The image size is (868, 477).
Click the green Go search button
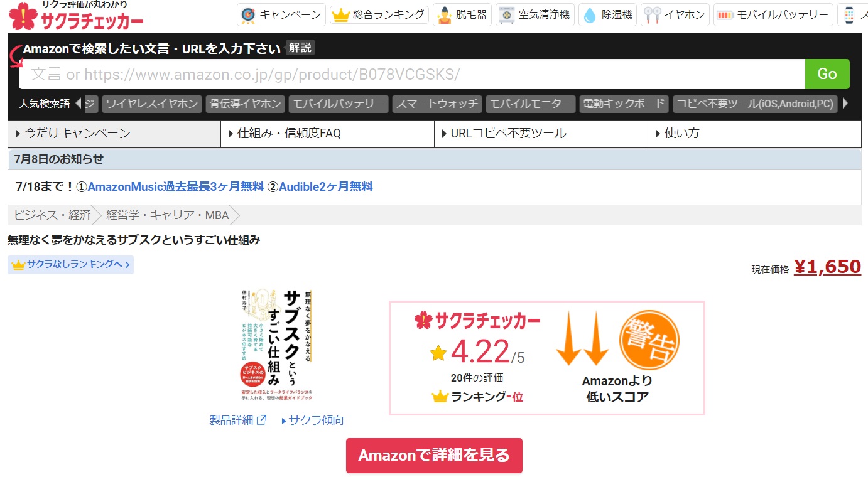(x=827, y=74)
